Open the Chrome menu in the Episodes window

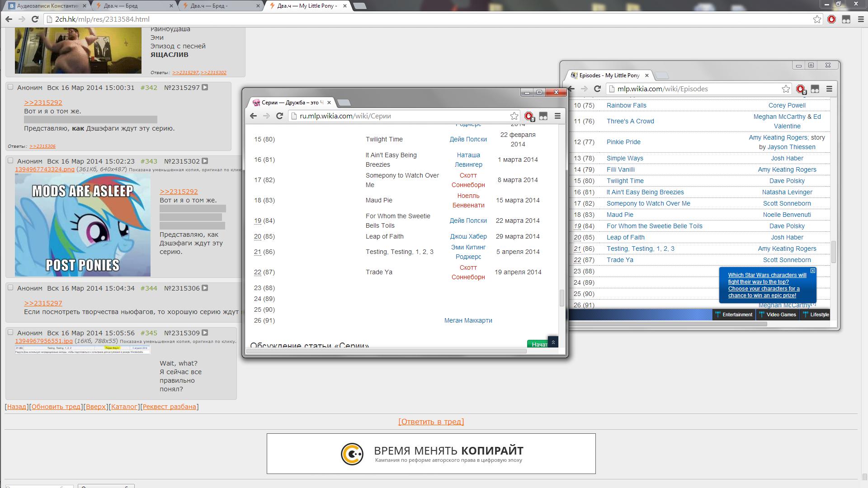point(829,89)
